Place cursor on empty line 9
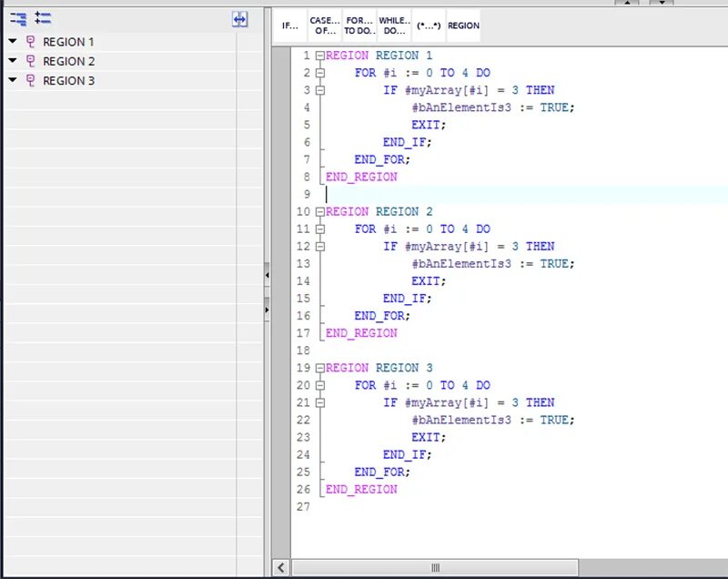Viewport: 728px width, 579px height. click(525, 195)
